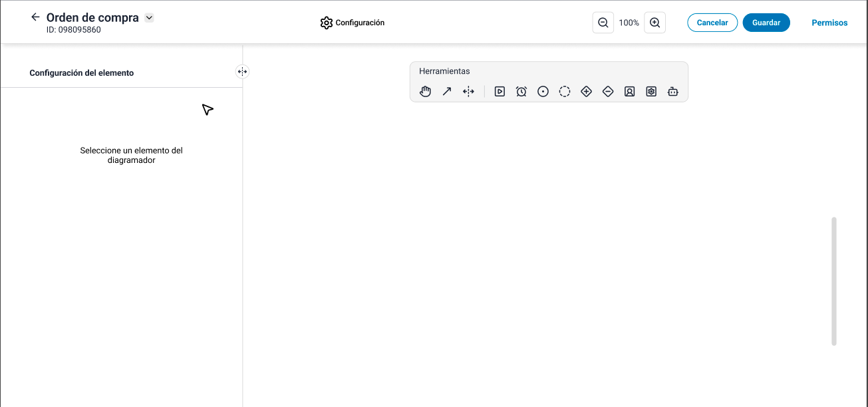
Task: Add a start event with play icon
Action: tap(500, 92)
